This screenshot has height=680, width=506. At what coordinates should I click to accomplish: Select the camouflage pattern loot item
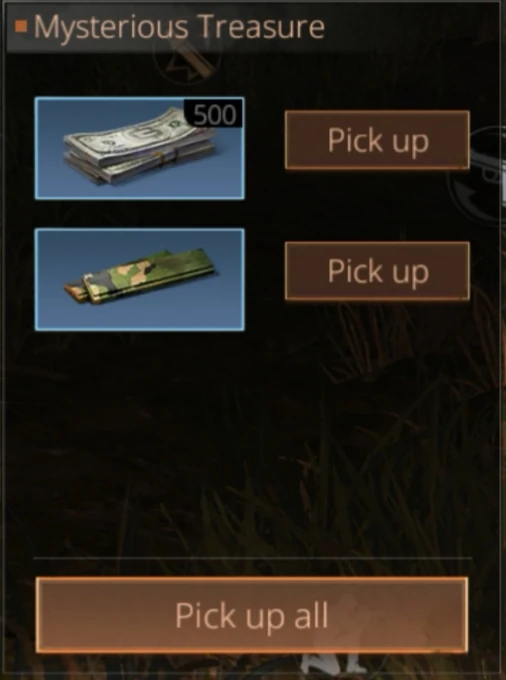click(x=140, y=280)
